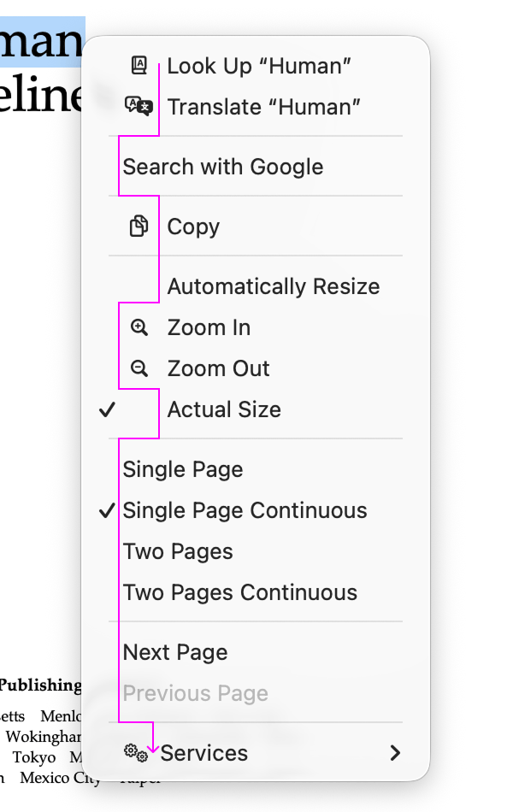
Task: Enable Automatically Resize option
Action: 273,286
